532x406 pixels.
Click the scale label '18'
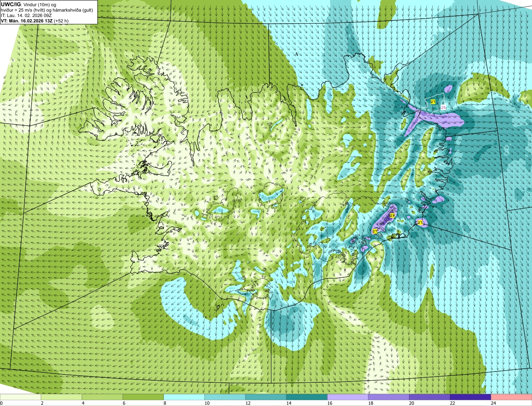(x=370, y=403)
